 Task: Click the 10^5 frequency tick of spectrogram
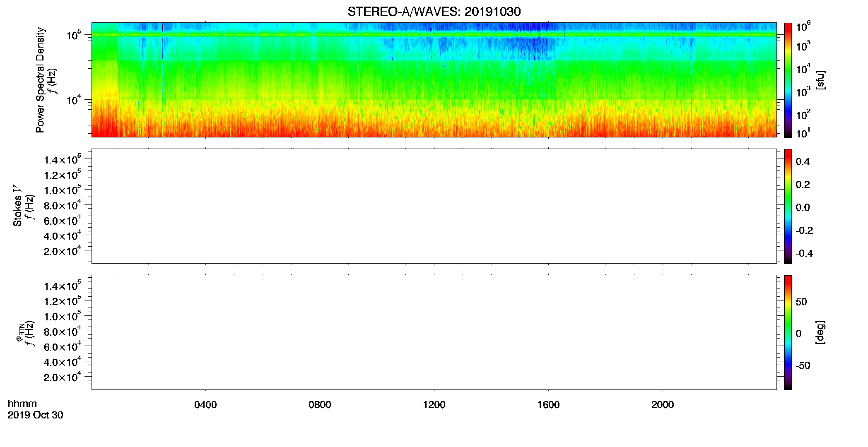[74, 35]
